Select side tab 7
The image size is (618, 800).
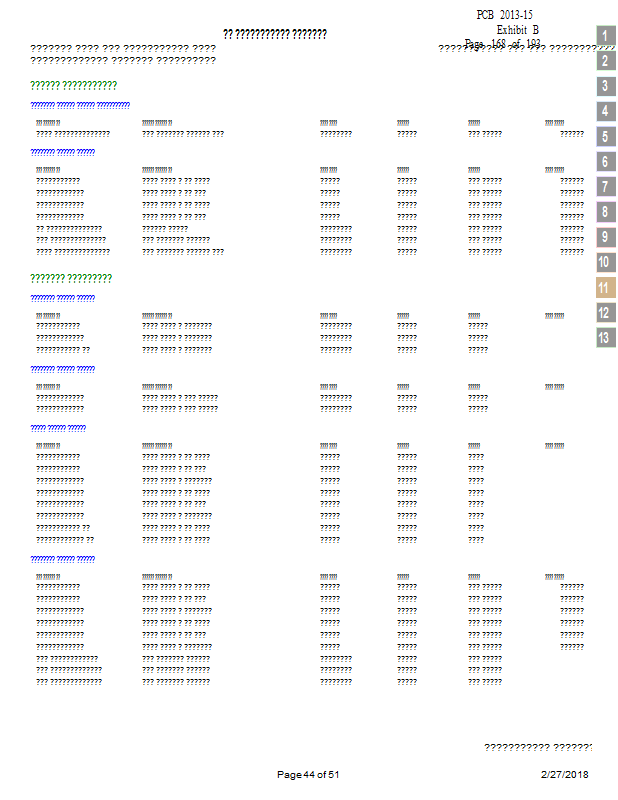tap(605, 187)
